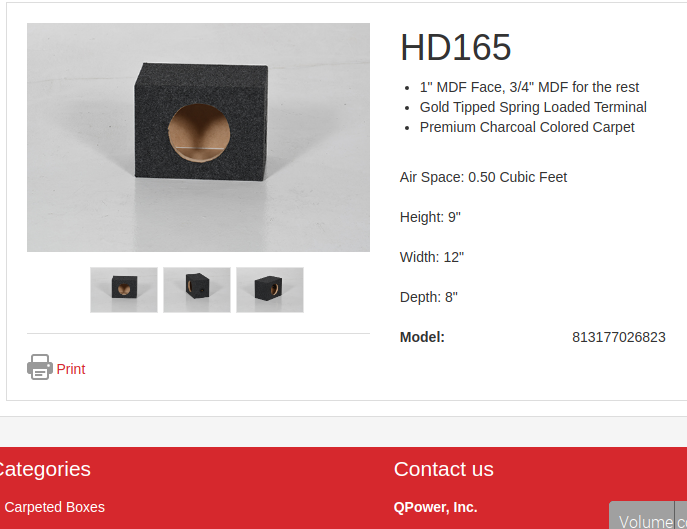Open the Carpeted Boxes category link
This screenshot has width=687, height=529.
pos(55,507)
